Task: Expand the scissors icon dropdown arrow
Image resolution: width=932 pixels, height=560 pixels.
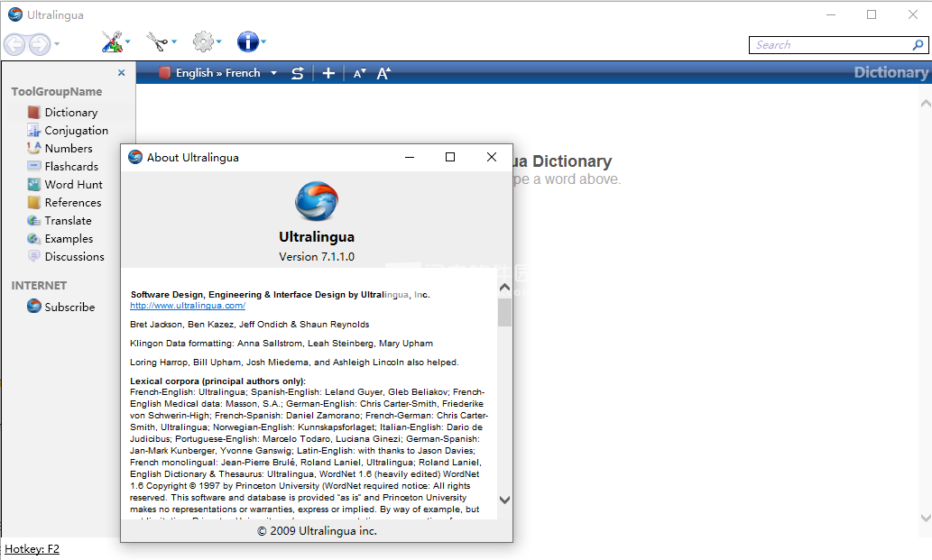Action: pyautogui.click(x=174, y=41)
